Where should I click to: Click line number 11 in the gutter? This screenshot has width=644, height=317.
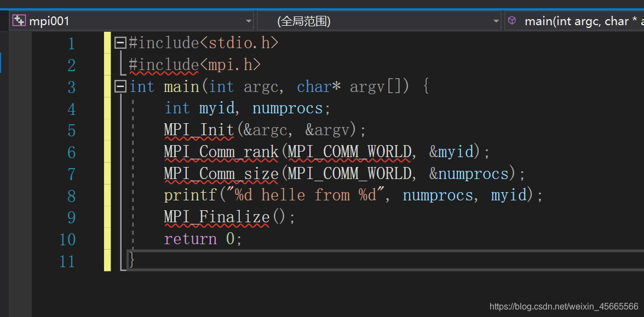click(68, 261)
